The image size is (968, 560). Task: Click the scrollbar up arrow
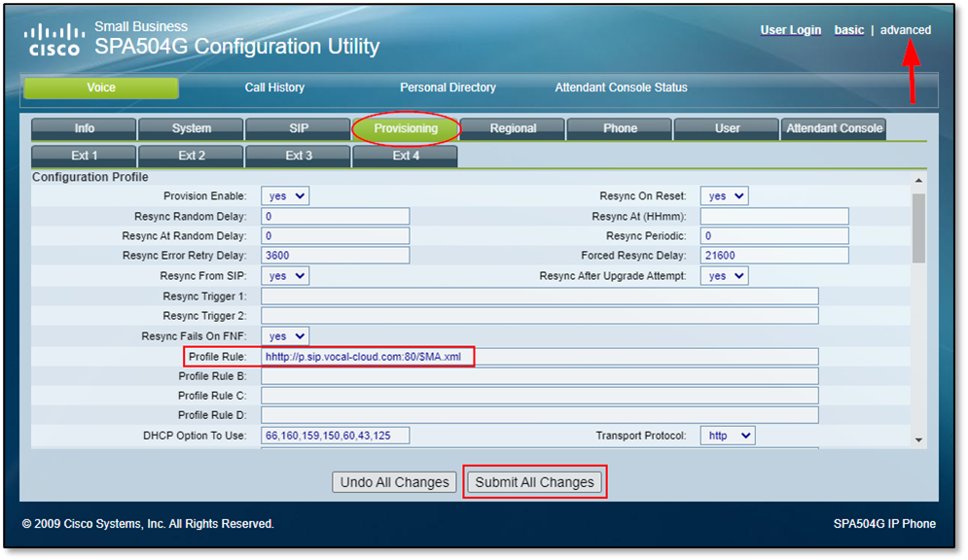click(918, 180)
